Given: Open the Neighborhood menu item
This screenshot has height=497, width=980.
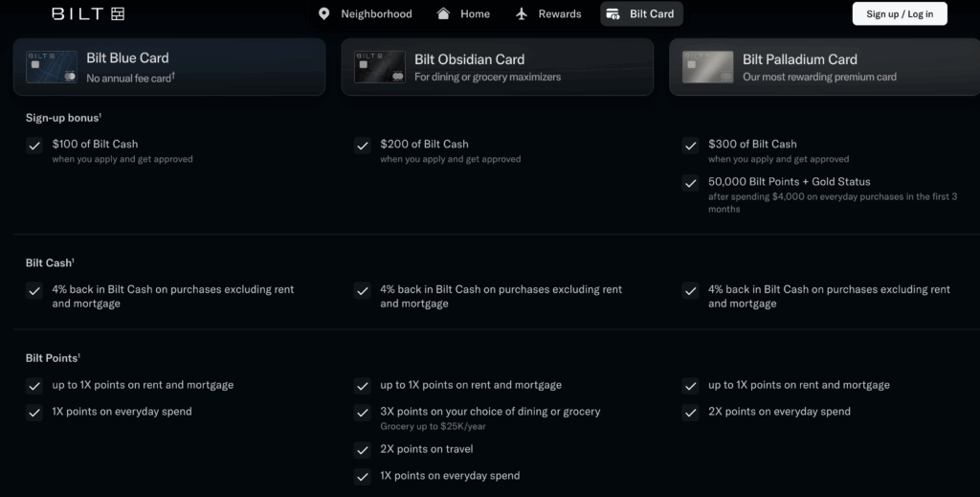Looking at the screenshot, I should [x=376, y=13].
